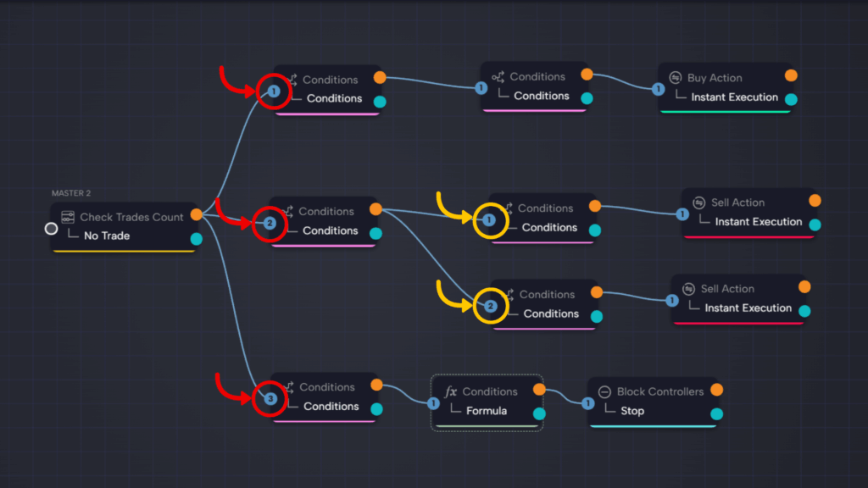Click the Block Controllers stop icon
The height and width of the screenshot is (488, 868).
tap(604, 391)
